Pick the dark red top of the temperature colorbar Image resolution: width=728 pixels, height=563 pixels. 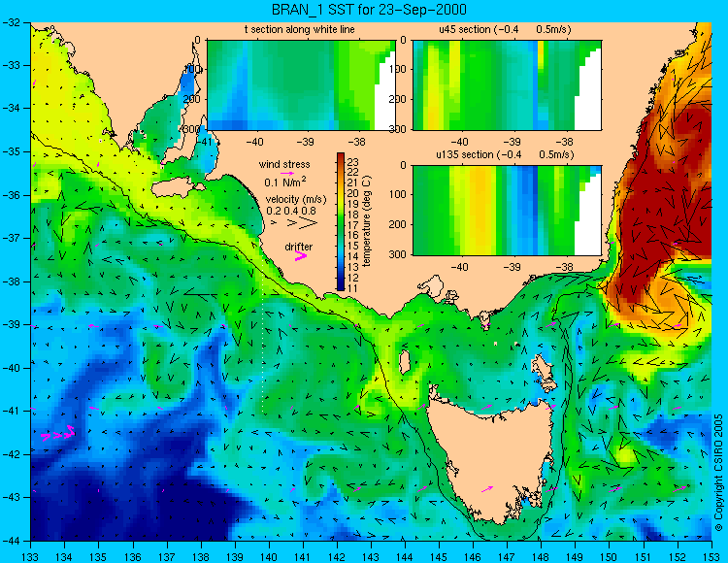pos(341,157)
